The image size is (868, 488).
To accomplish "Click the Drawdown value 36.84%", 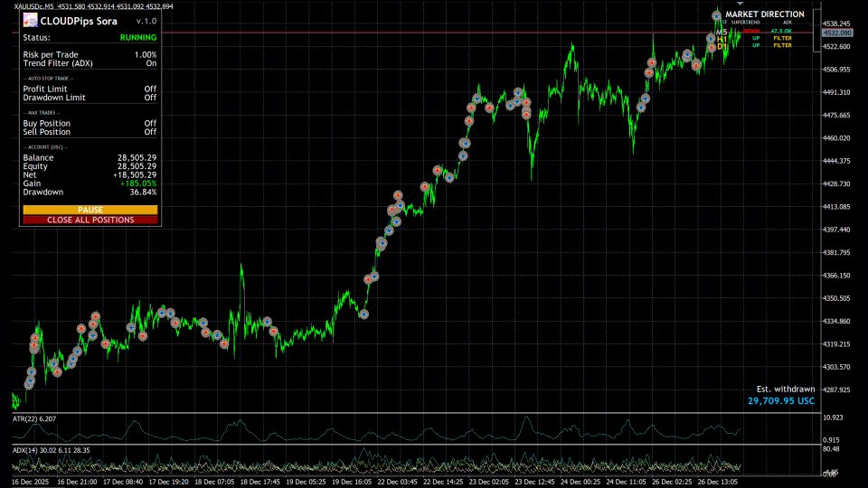I will click(x=144, y=192).
